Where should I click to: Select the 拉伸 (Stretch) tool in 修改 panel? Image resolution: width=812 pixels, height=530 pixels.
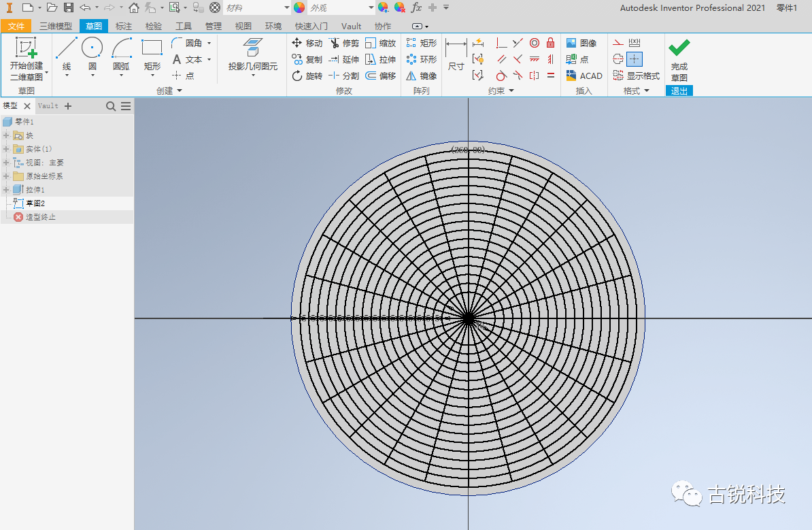tap(381, 60)
